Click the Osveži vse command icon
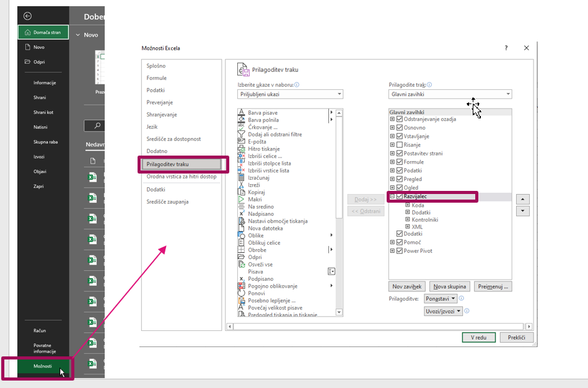Viewport: 588px width, 388px height. pyautogui.click(x=241, y=264)
